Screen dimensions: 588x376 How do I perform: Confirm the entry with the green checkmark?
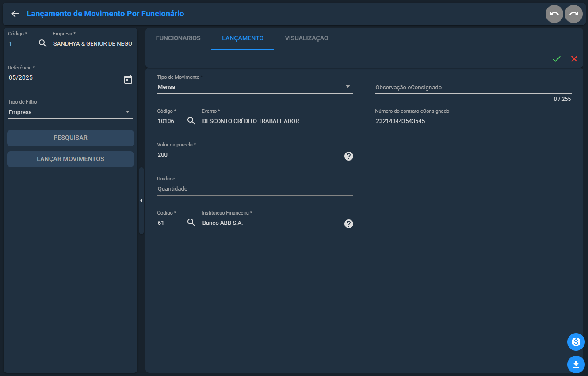point(557,59)
